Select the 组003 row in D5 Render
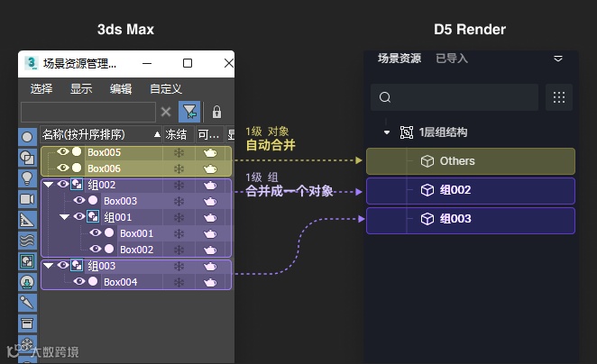 (x=471, y=219)
